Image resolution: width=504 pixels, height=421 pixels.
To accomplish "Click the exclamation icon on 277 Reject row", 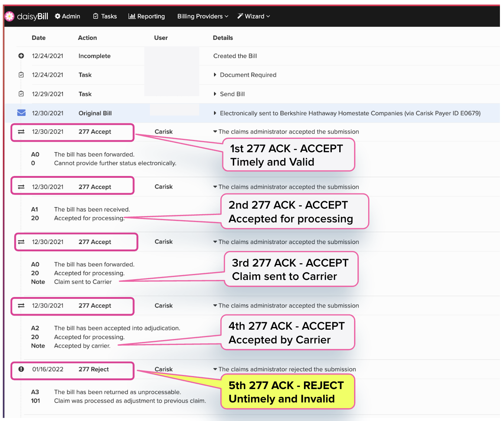I will click(21, 369).
